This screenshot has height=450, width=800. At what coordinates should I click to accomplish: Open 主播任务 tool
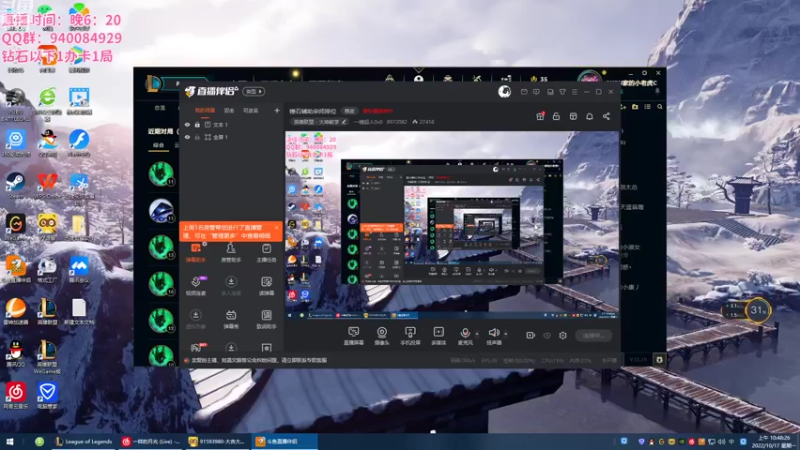coord(266,253)
